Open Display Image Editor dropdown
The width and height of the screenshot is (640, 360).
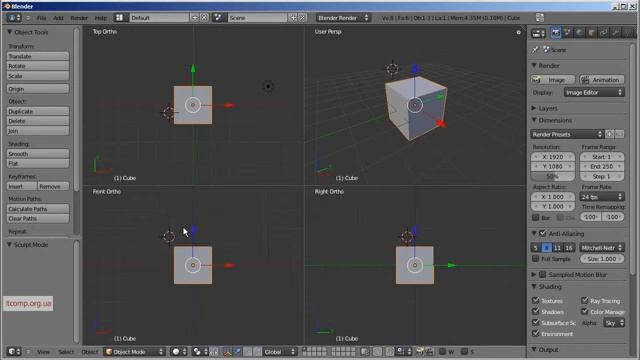tap(594, 93)
